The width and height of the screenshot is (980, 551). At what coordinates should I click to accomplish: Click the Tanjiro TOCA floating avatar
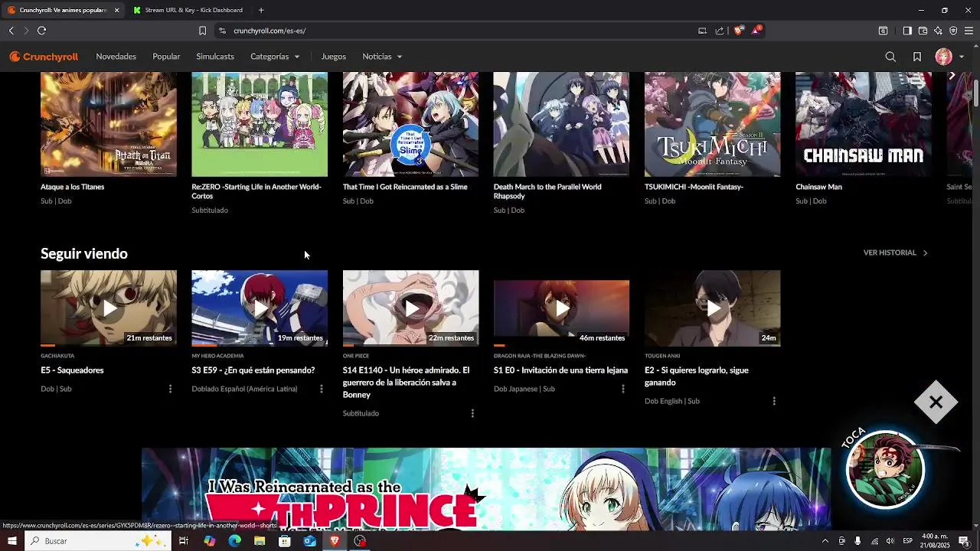[x=885, y=470]
